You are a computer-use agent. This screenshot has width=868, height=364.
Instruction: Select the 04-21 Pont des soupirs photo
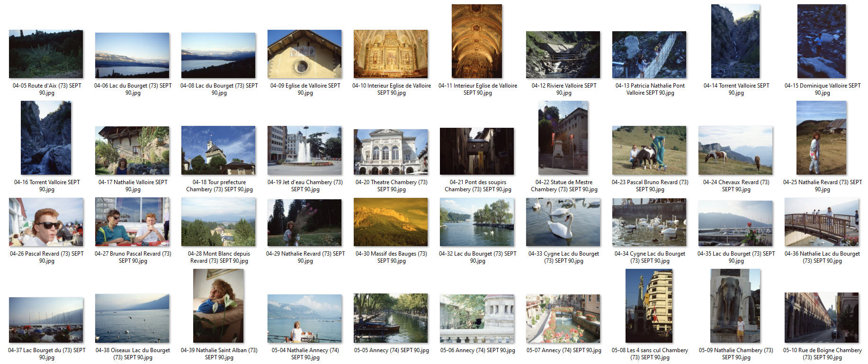coord(477,151)
